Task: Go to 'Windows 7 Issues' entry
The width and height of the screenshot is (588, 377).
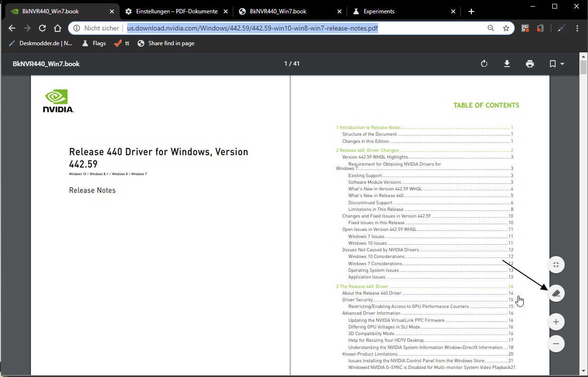Action: point(430,237)
